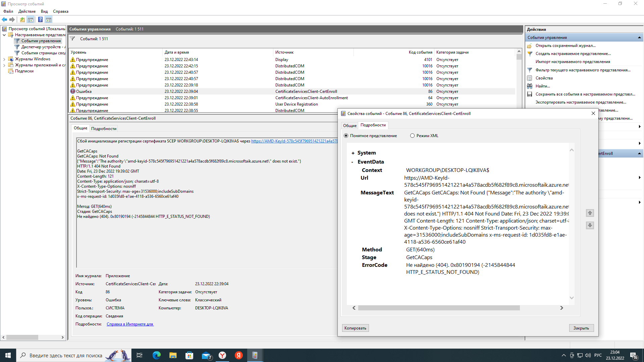644x362 pixels.
Task: Click the error icon in the Ошибка row
Action: (x=73, y=92)
